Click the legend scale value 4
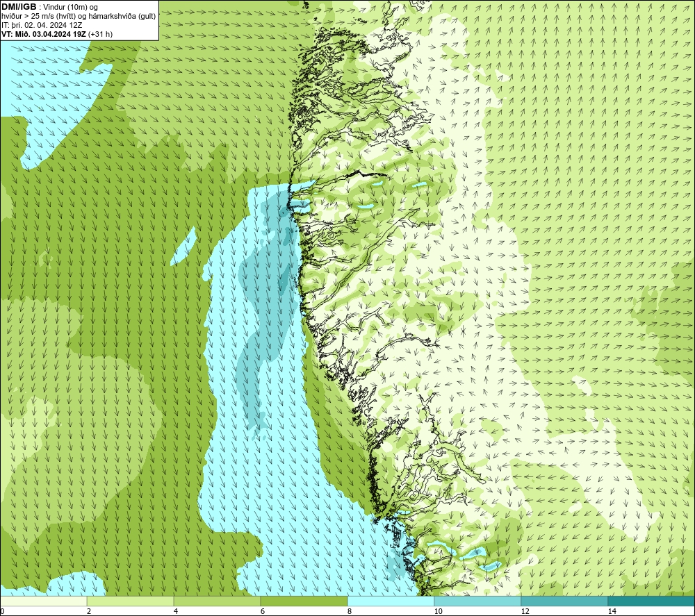Image resolution: width=695 pixels, height=616 pixels. [176, 612]
